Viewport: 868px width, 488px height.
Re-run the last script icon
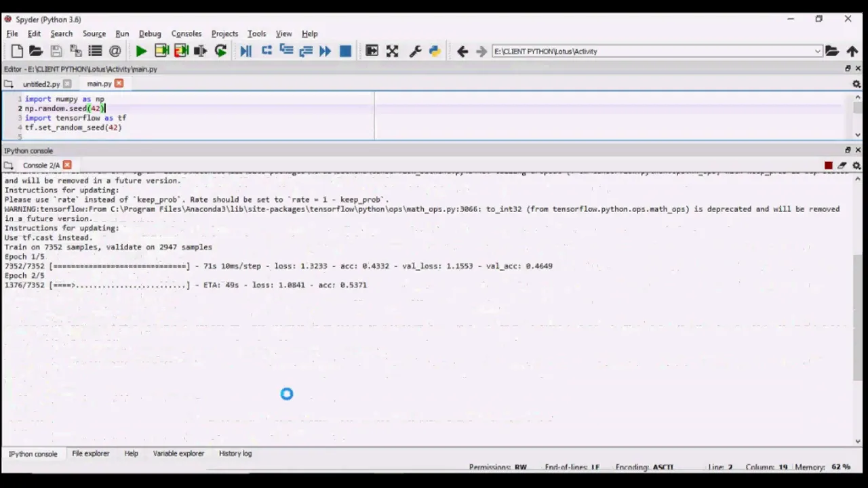[220, 51]
